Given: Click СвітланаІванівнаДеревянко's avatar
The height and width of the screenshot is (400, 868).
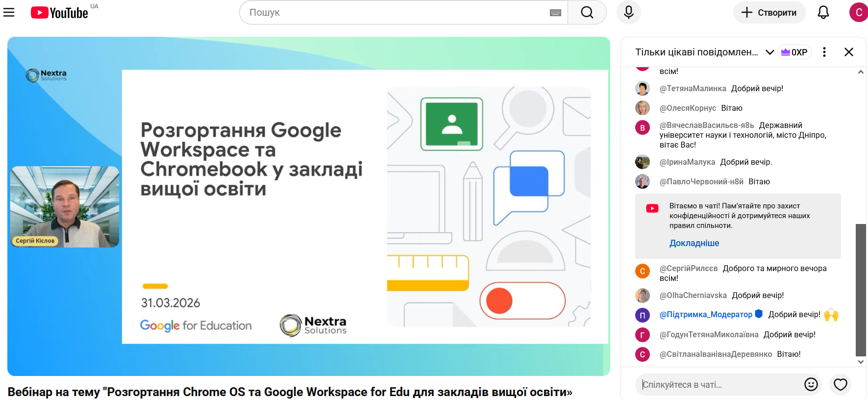Looking at the screenshot, I should (x=643, y=354).
